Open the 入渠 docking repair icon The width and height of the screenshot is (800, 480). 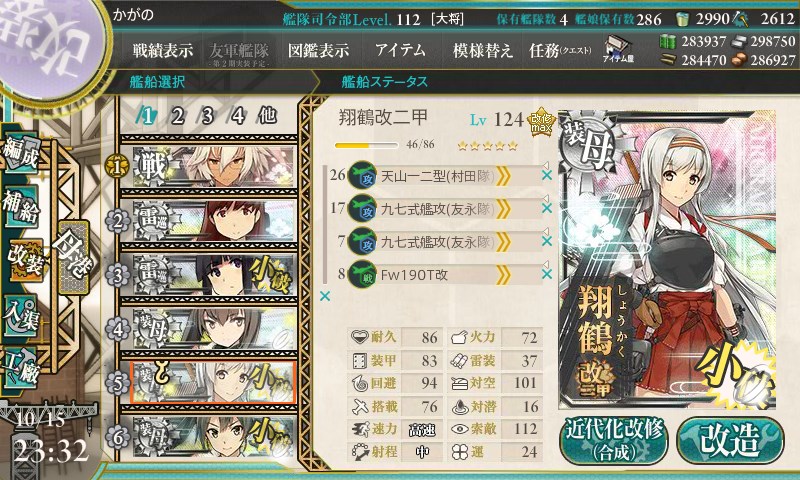click(21, 315)
